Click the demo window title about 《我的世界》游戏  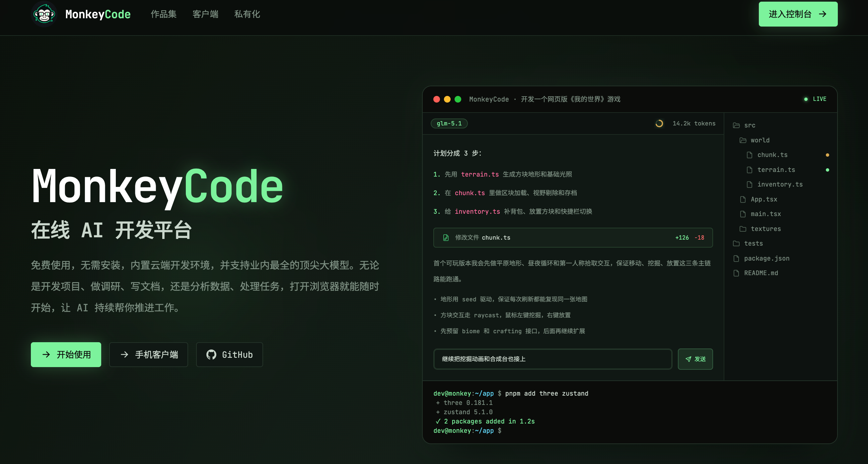tap(544, 99)
